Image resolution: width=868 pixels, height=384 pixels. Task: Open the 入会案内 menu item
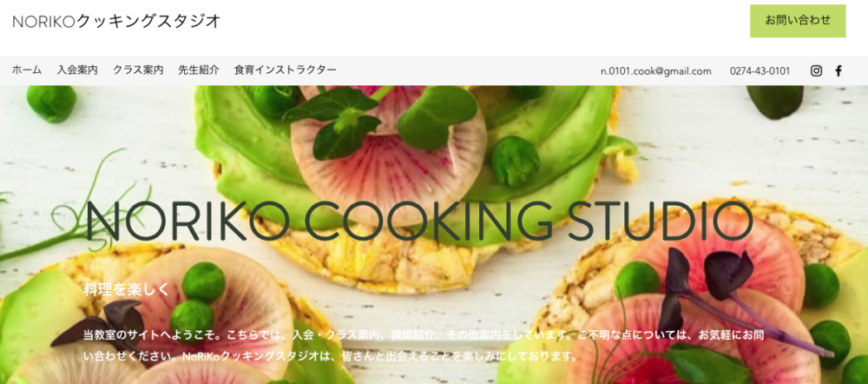pyautogui.click(x=77, y=70)
